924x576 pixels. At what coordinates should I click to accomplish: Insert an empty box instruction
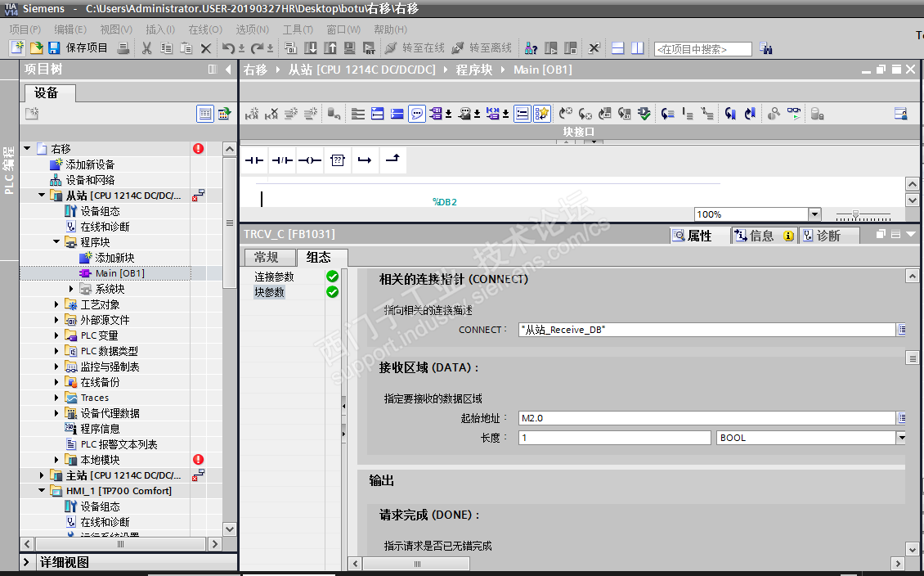pyautogui.click(x=337, y=160)
